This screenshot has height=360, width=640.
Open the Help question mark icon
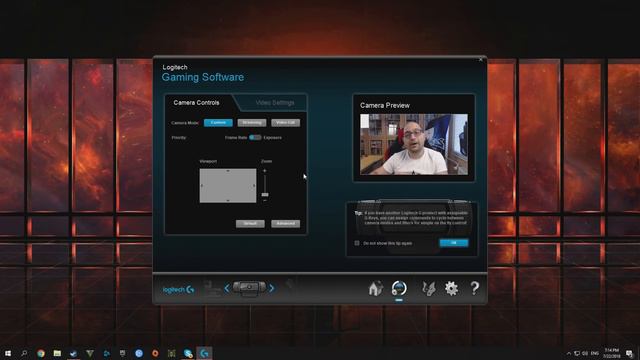click(474, 288)
